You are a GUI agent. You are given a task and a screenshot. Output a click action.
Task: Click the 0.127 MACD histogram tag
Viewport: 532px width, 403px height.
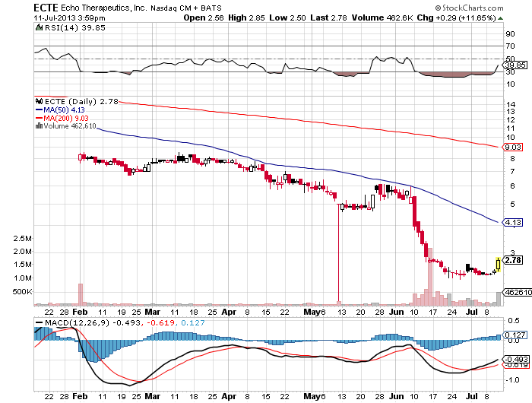(515, 335)
